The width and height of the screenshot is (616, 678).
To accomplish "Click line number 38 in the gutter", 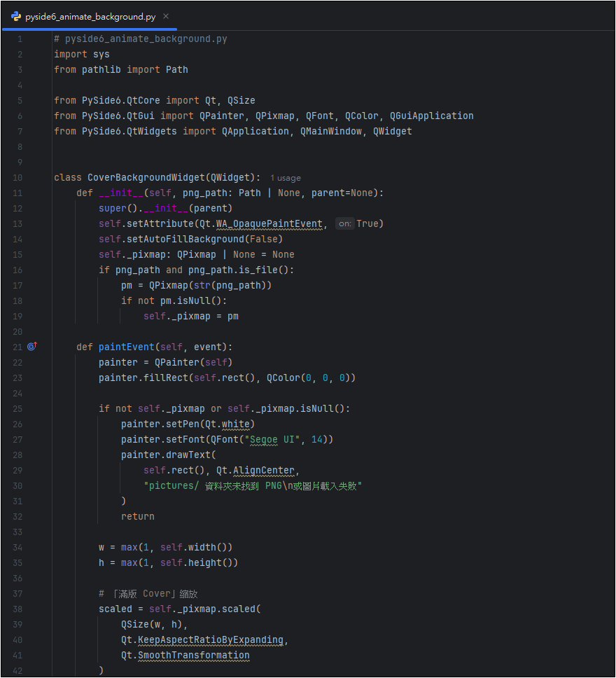I will 17,609.
